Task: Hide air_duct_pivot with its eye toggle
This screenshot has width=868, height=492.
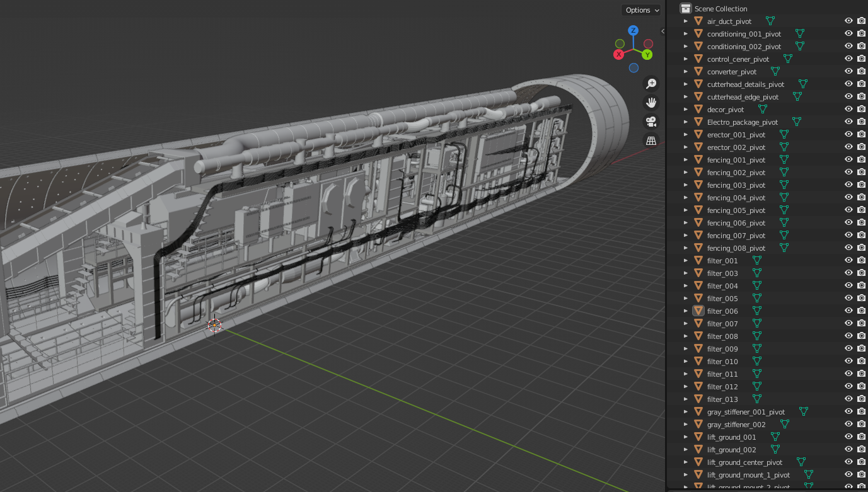Action: pyautogui.click(x=848, y=20)
